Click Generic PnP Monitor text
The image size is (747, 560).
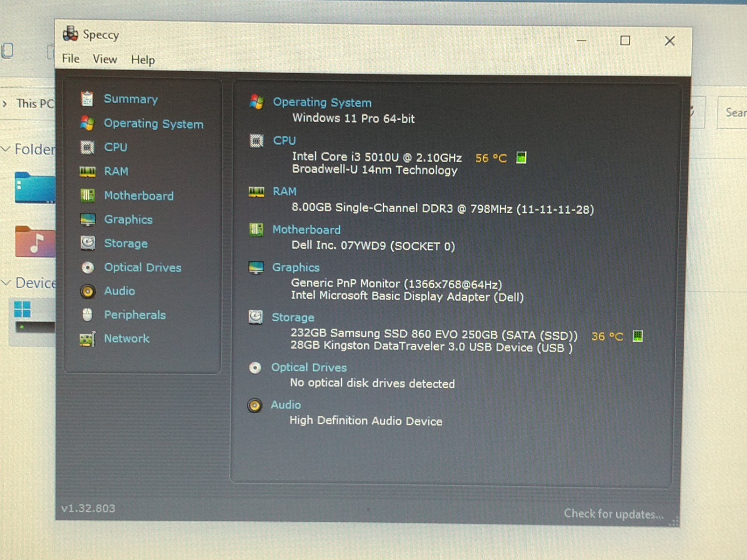pyautogui.click(x=396, y=284)
